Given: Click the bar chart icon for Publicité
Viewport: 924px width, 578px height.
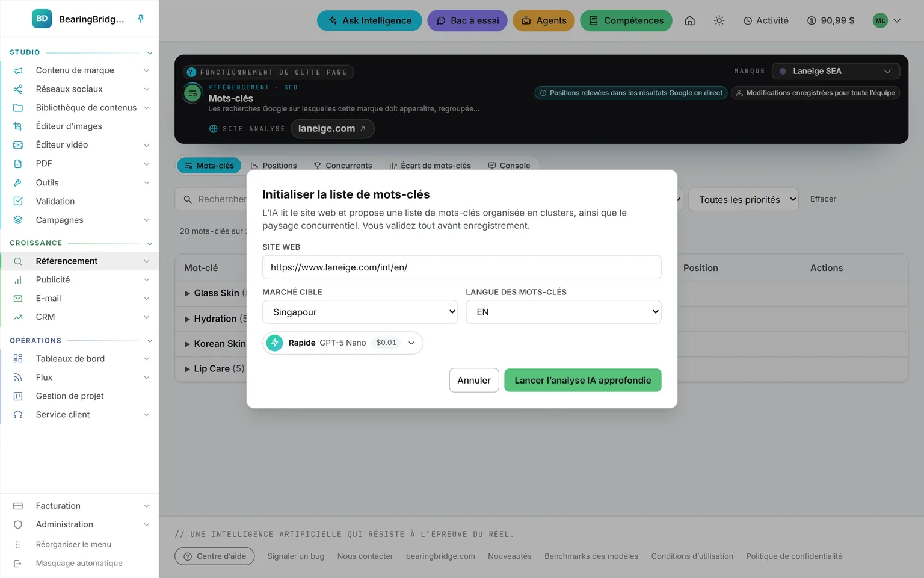Looking at the screenshot, I should pyautogui.click(x=18, y=280).
